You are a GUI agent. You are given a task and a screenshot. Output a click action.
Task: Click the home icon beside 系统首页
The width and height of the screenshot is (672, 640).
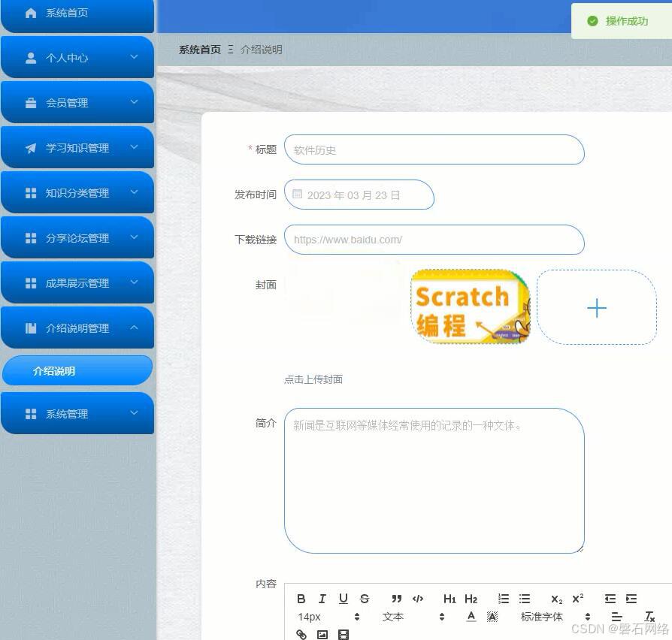[x=31, y=13]
